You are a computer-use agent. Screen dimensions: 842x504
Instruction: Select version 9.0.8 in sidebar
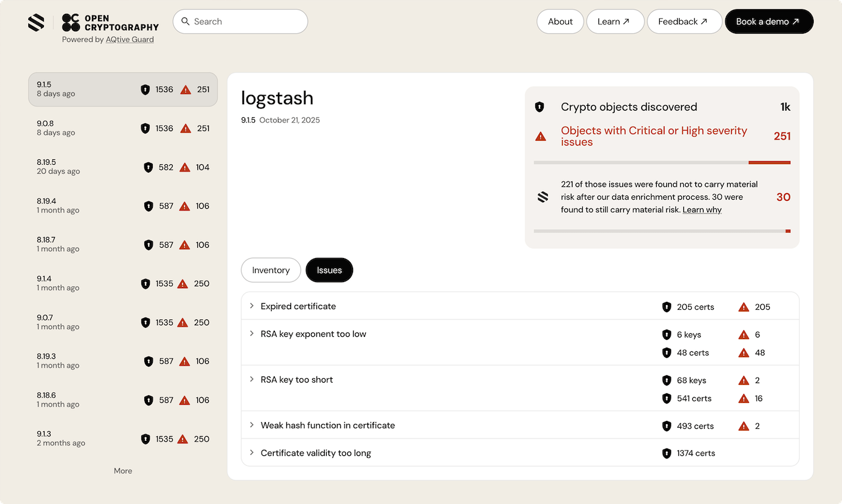(x=123, y=128)
